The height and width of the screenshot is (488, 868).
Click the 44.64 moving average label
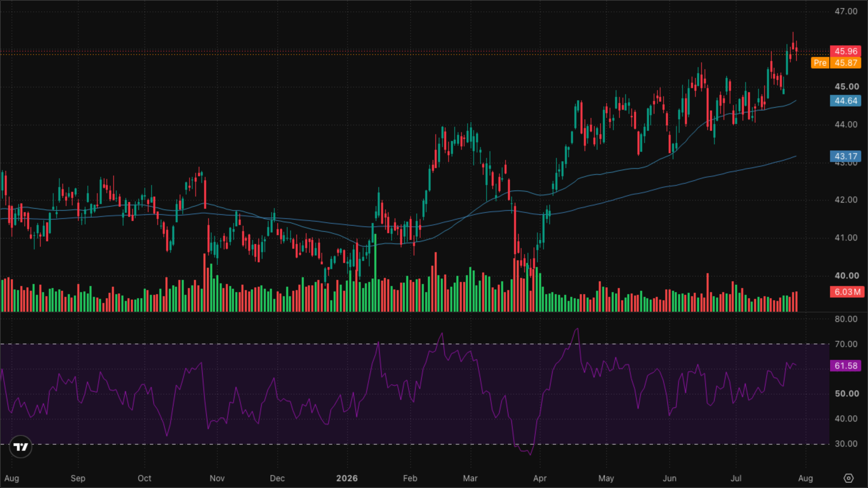pos(846,101)
